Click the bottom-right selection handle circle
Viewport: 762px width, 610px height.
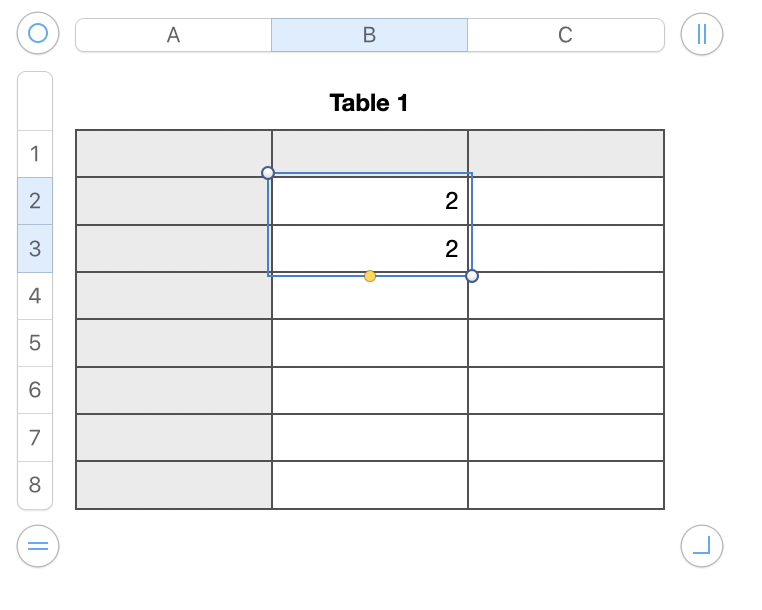point(472,276)
